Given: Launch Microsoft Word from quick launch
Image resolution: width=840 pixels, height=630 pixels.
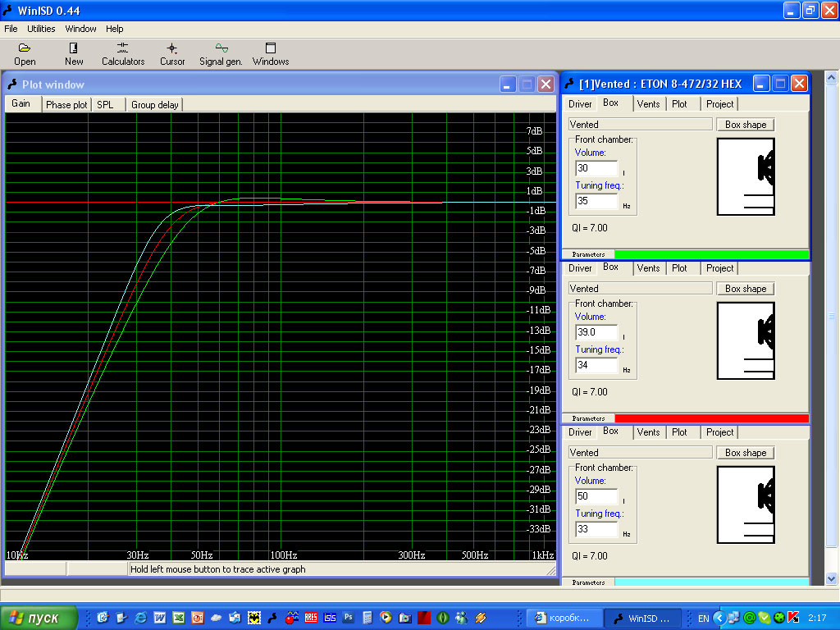Looking at the screenshot, I should pyautogui.click(x=160, y=618).
